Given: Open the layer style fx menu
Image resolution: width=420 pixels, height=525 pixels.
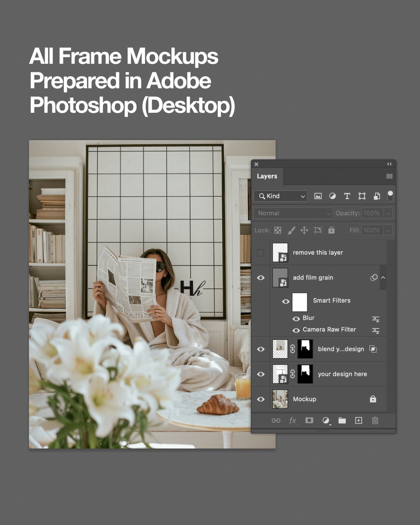Looking at the screenshot, I should tap(292, 420).
